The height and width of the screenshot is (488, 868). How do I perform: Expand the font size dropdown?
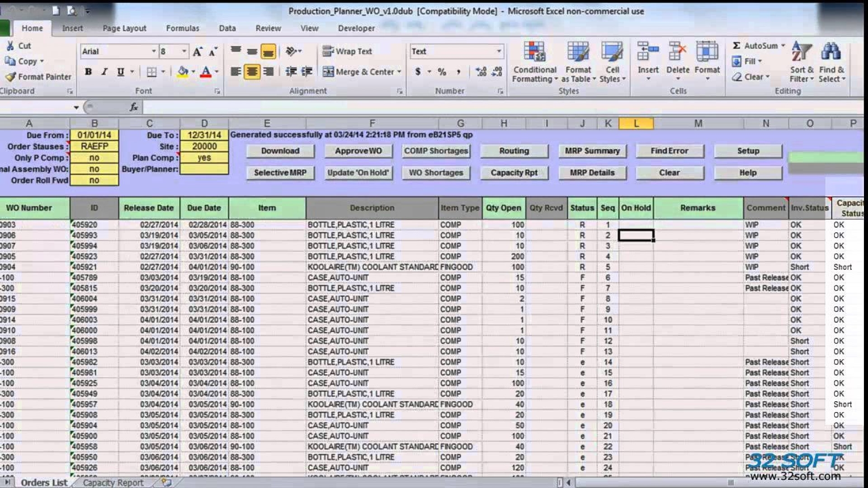point(183,51)
